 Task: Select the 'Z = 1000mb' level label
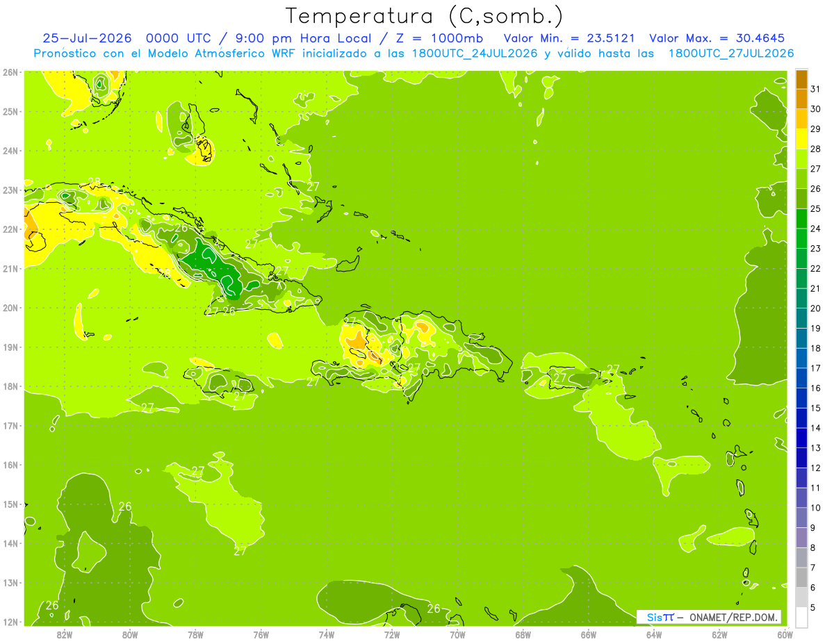point(441,38)
